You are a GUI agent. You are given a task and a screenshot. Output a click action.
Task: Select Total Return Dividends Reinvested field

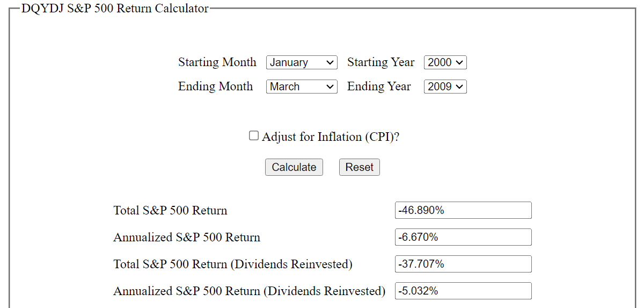point(463,264)
